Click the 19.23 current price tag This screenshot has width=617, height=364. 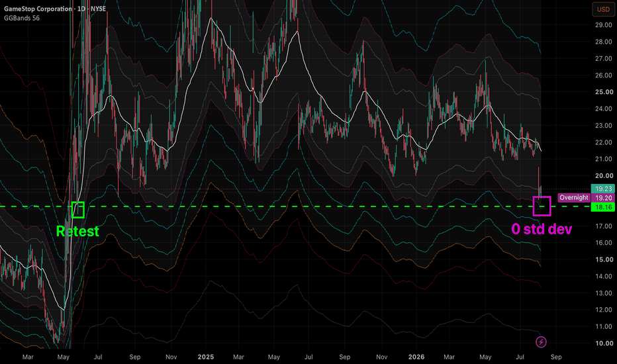coord(603,189)
